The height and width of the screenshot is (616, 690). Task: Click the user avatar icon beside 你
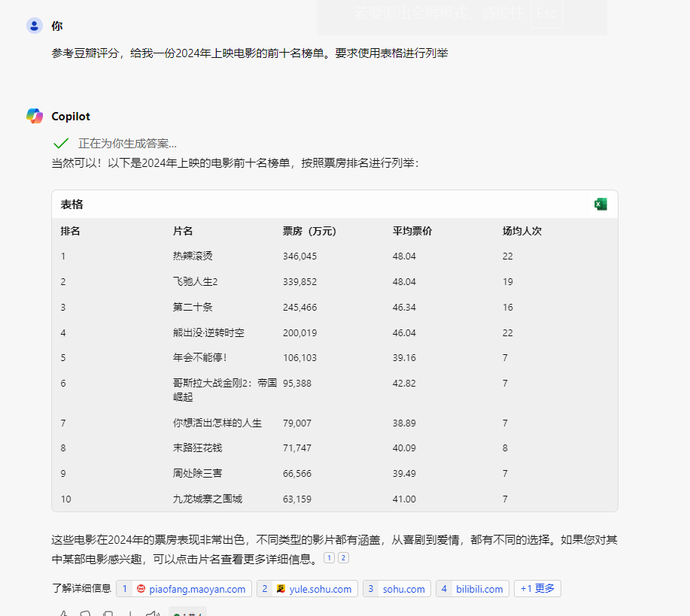35,26
